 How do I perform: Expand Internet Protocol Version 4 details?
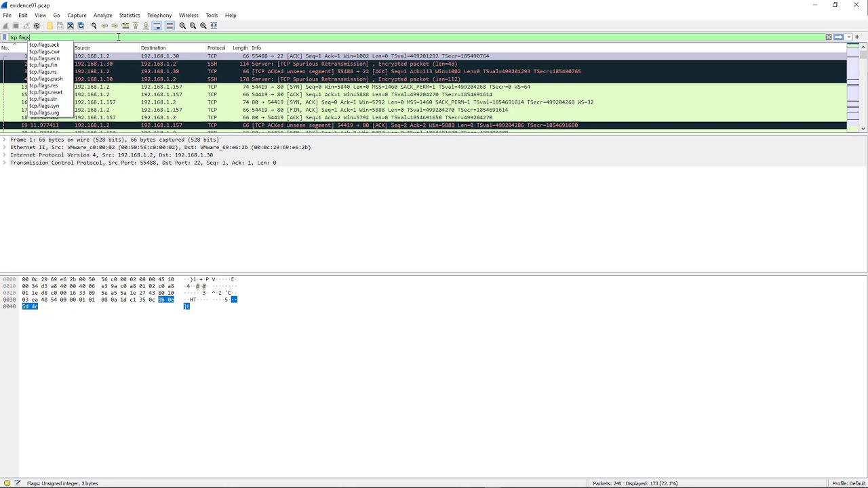point(5,155)
